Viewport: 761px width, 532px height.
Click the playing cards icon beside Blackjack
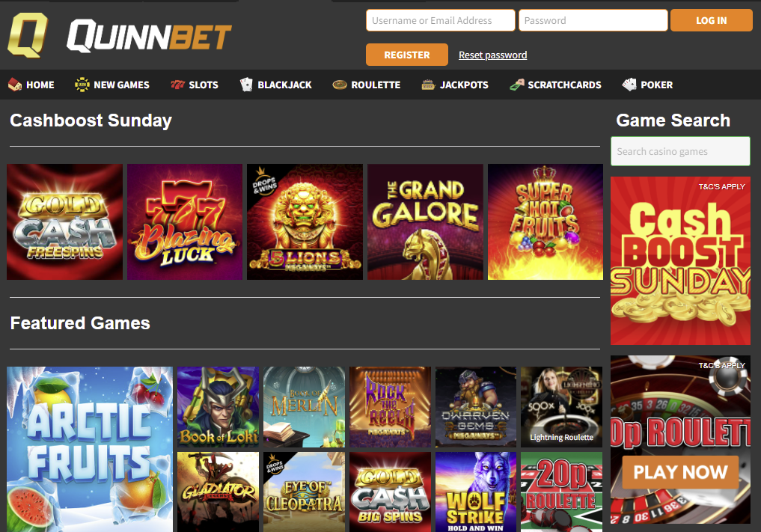246,85
